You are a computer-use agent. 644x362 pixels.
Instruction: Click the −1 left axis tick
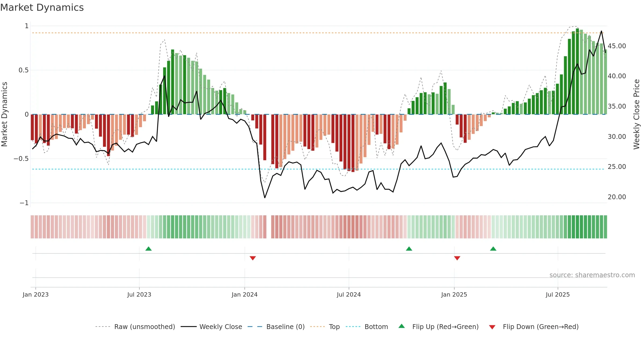24,203
